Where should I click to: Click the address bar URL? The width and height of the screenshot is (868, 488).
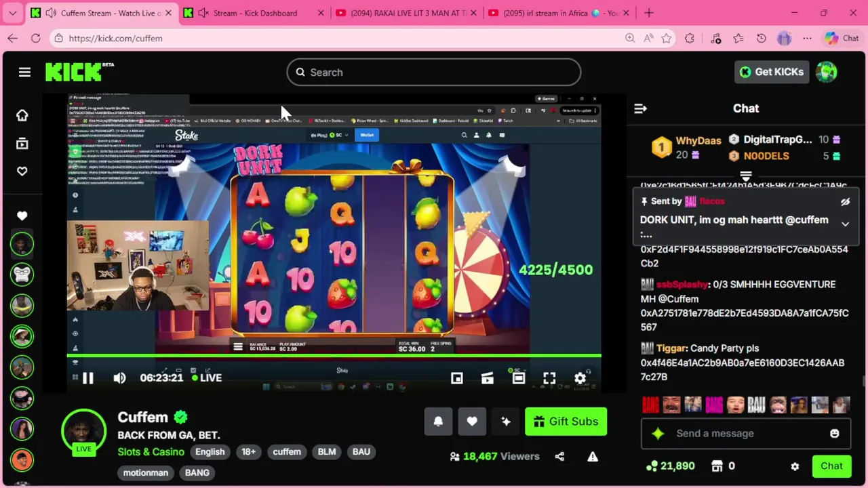(115, 39)
